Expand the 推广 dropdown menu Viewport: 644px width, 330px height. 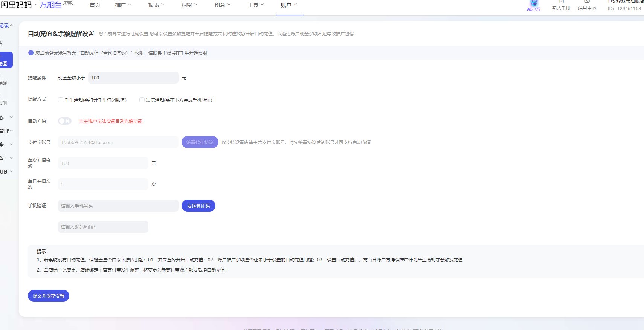(x=123, y=5)
